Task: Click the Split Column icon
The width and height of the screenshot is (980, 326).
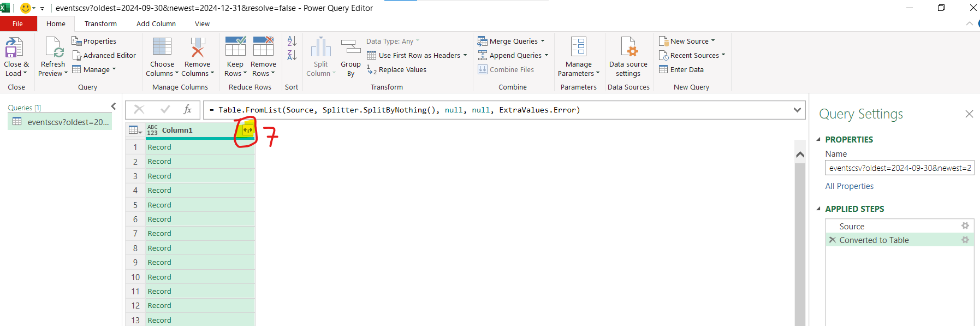Action: [x=320, y=47]
